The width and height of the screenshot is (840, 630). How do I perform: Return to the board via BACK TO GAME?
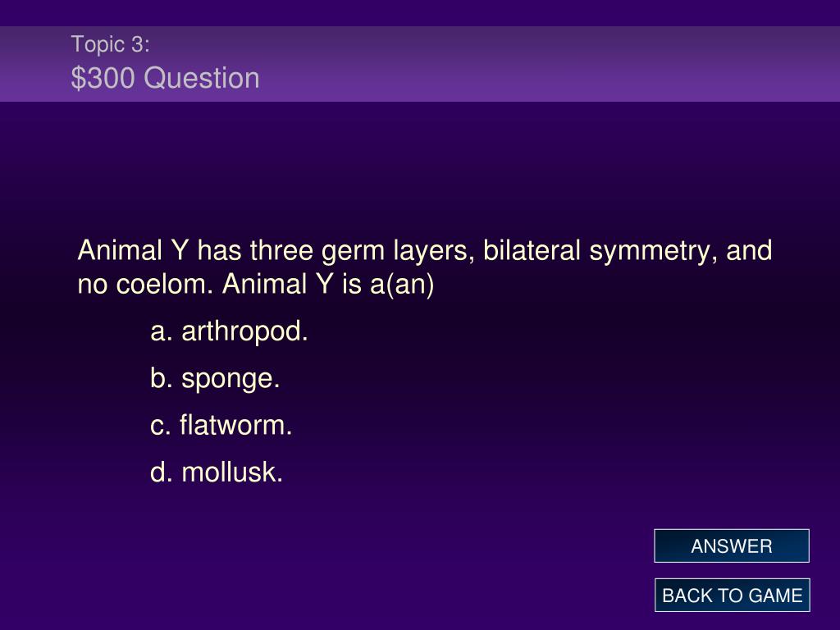732,596
